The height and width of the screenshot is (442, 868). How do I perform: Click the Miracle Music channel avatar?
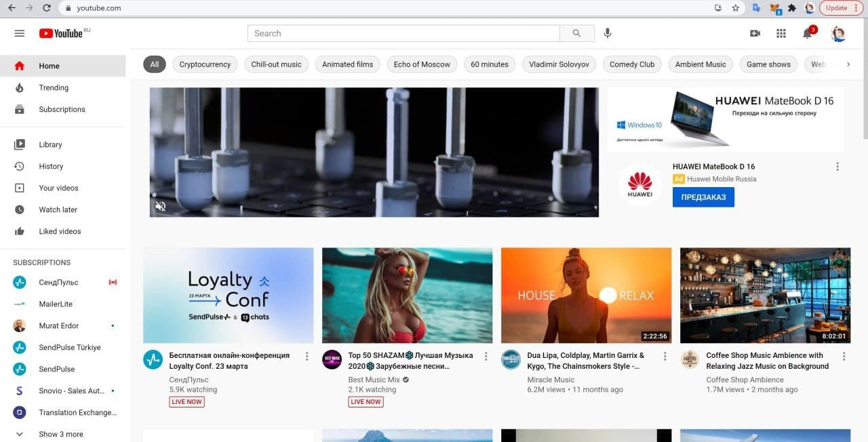[511, 359]
